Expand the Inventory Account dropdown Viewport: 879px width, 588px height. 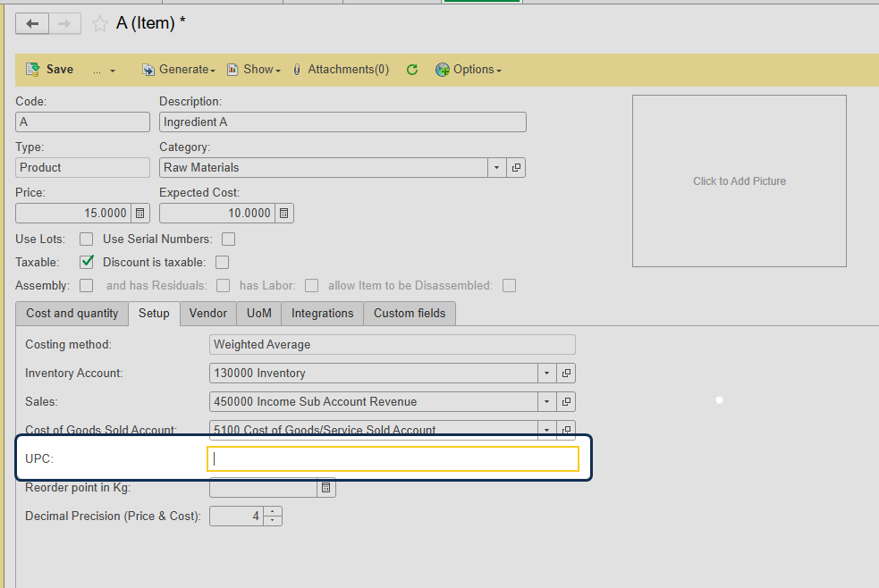[546, 374]
